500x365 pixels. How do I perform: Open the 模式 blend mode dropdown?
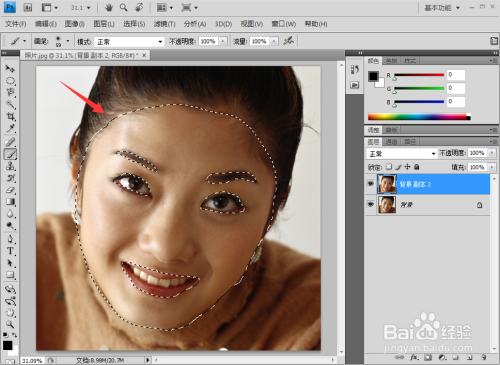[x=129, y=42]
